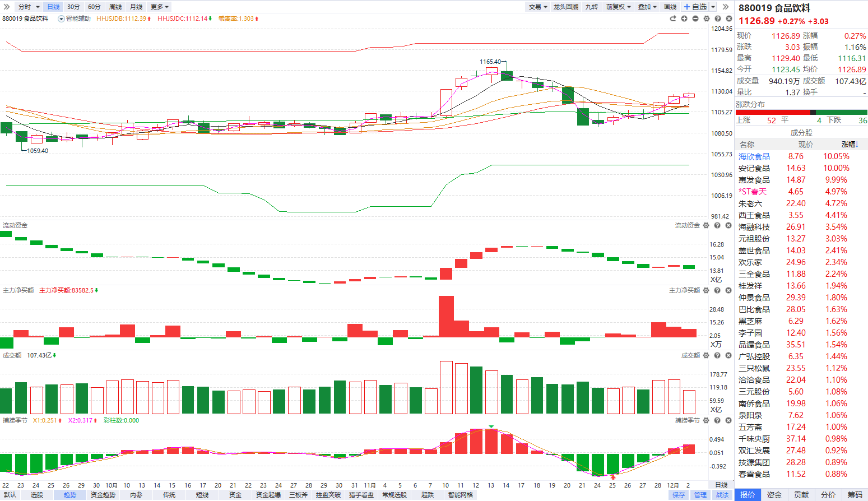
Task: Select the 智能网格 indicator tab
Action: 461,495
